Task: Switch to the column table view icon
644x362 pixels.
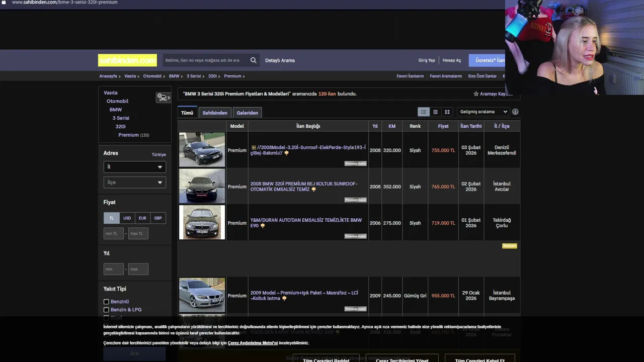Action: (424, 112)
